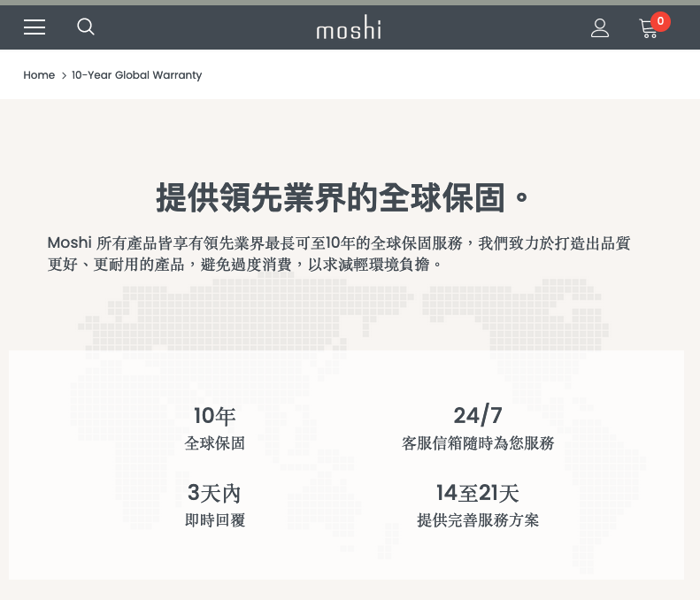700x600 pixels.
Task: Click the breadcrumb chevron separator
Action: [x=64, y=75]
